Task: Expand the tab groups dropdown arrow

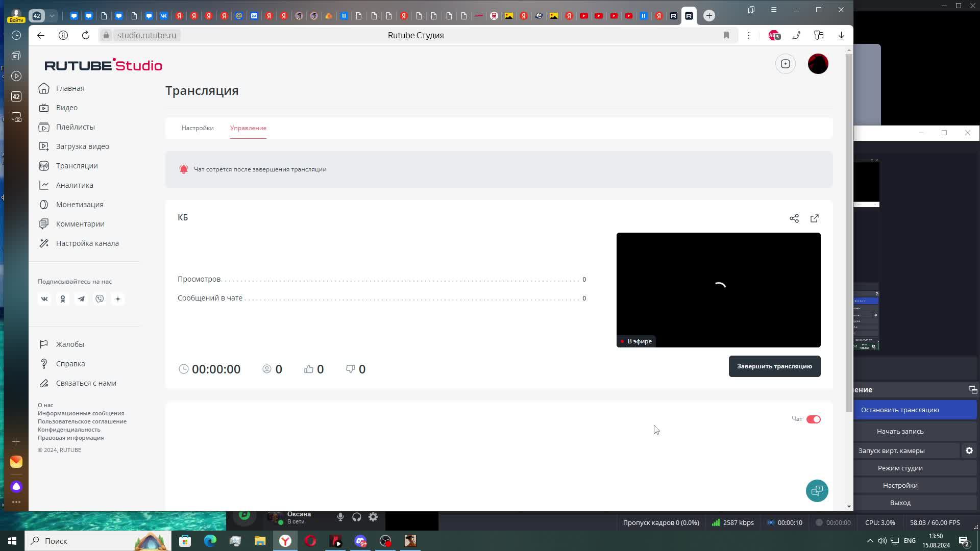Action: [x=52, y=16]
